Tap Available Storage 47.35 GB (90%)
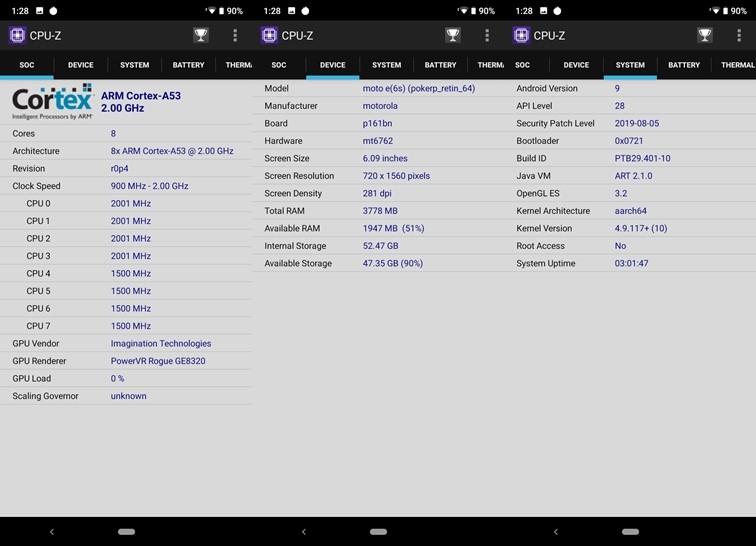The width and height of the screenshot is (756, 546). click(x=393, y=263)
